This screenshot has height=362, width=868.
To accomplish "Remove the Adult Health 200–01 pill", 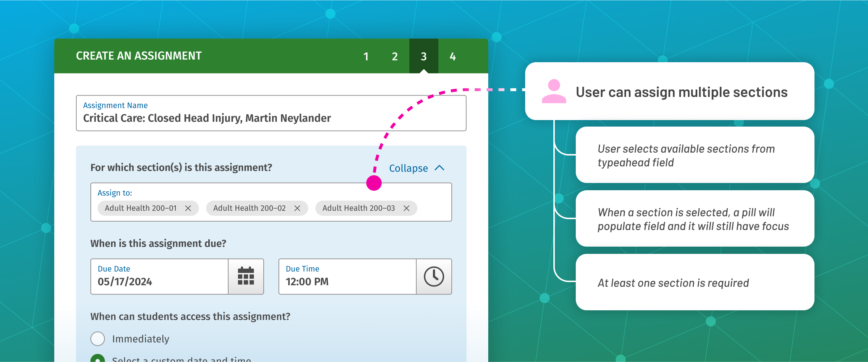I will 188,208.
